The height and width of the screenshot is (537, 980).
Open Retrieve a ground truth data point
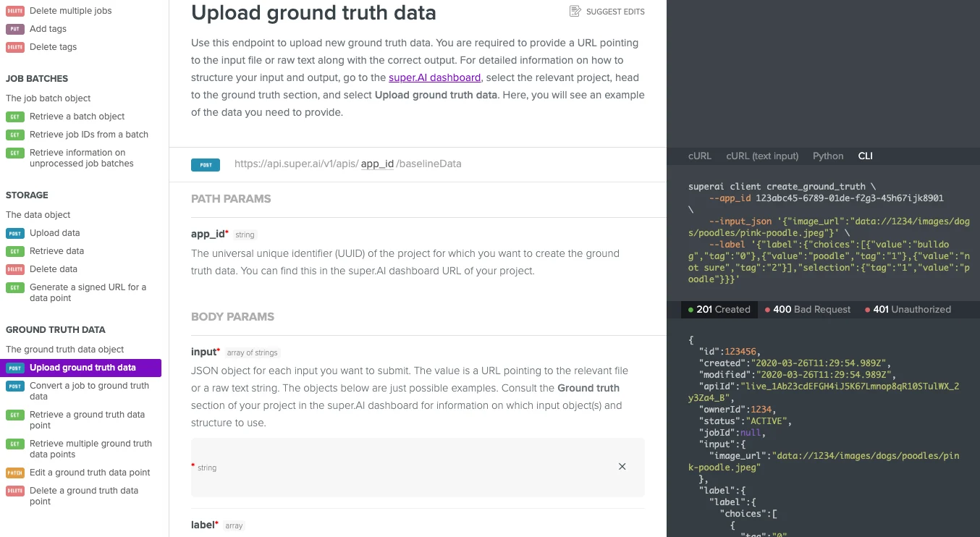point(87,420)
